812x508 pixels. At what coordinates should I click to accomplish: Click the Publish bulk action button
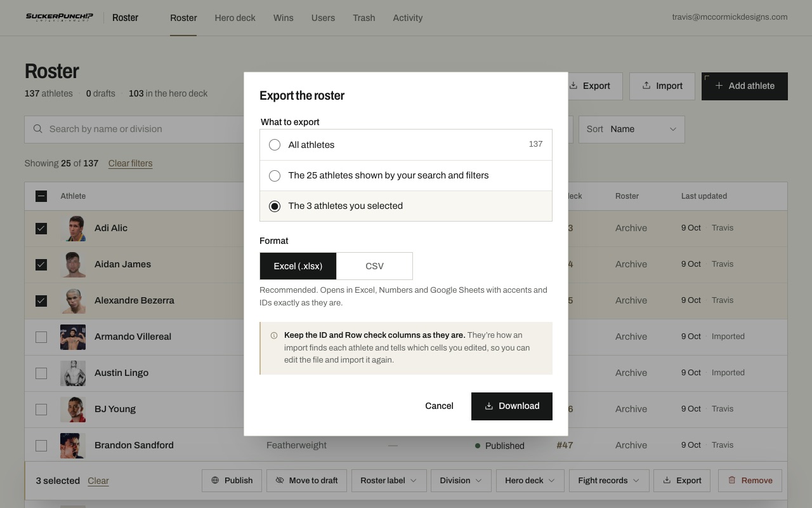[232, 481]
